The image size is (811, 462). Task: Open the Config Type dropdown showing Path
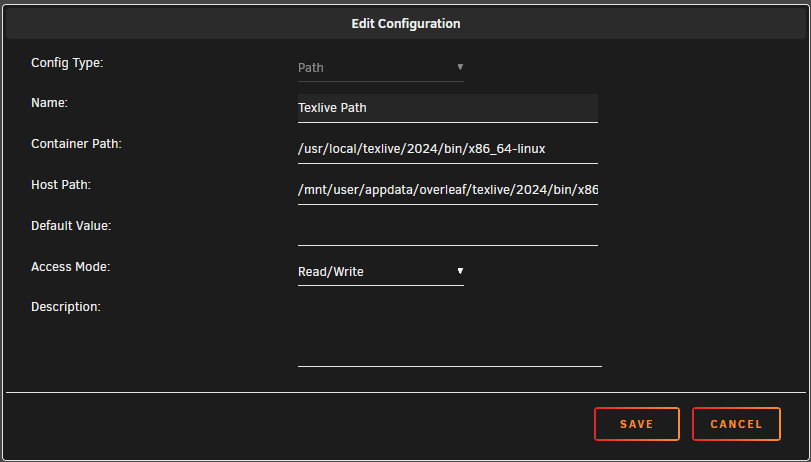tap(381, 68)
